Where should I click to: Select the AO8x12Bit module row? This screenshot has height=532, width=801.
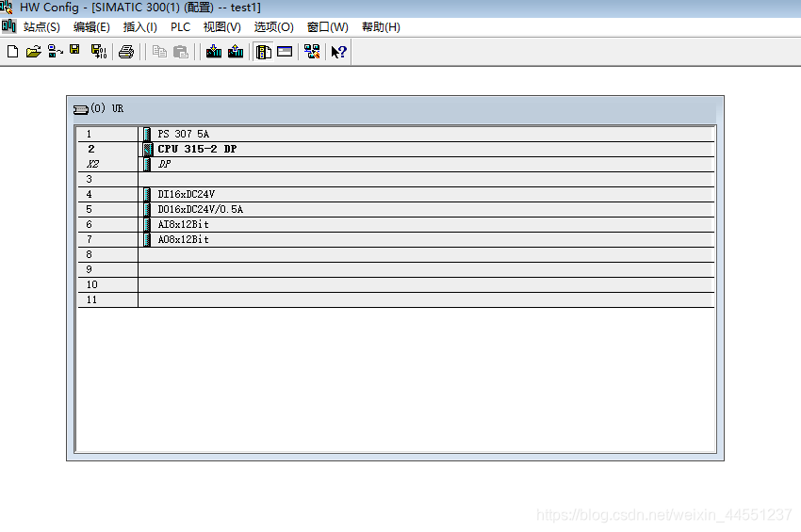[x=396, y=239]
